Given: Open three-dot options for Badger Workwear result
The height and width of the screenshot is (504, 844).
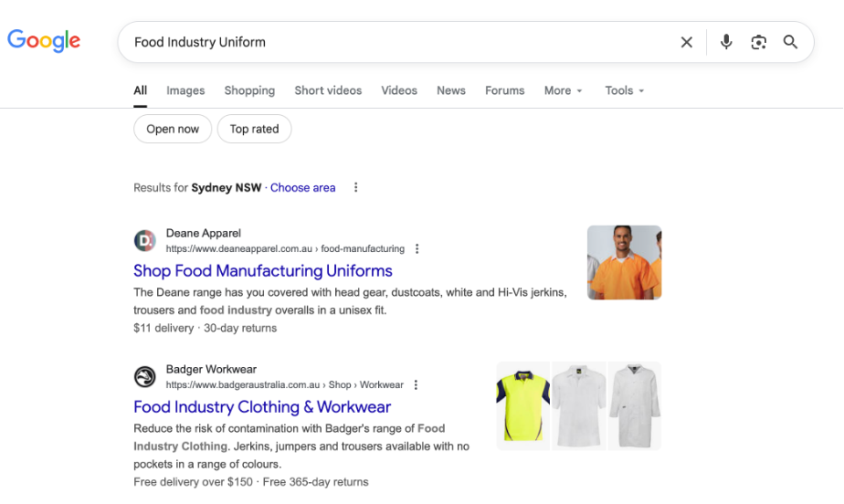Looking at the screenshot, I should (x=417, y=385).
